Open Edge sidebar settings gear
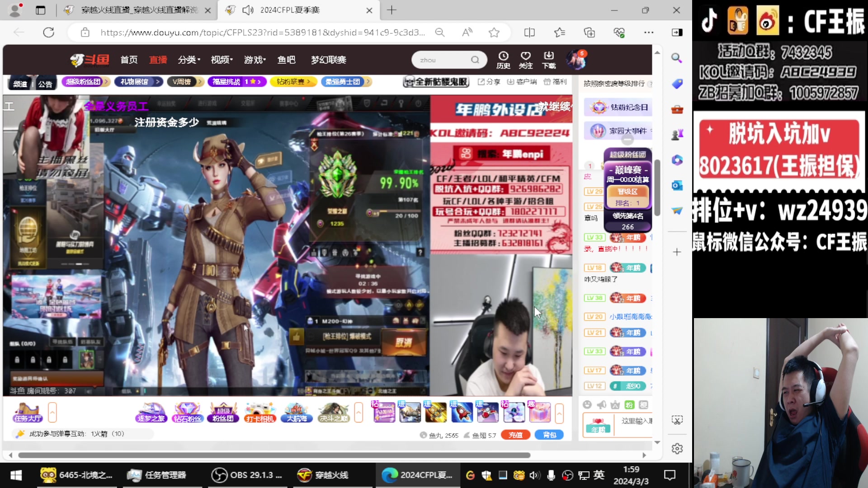The width and height of the screenshot is (868, 488). 677,448
